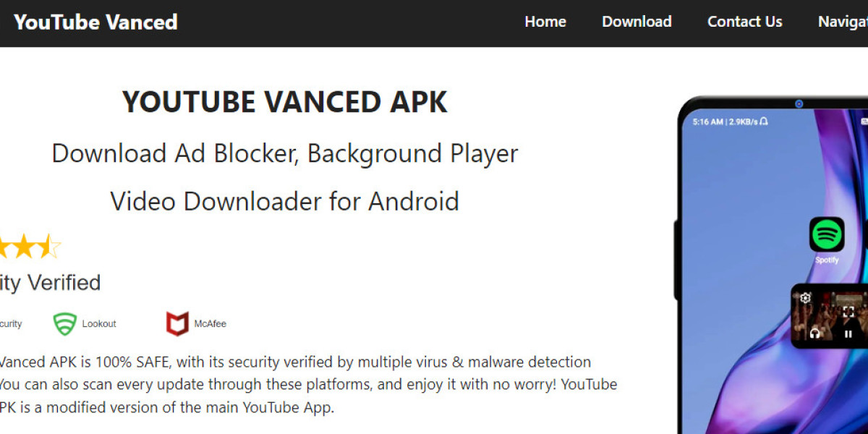Open the Navigation menu item
The image size is (868, 434).
(x=843, y=22)
